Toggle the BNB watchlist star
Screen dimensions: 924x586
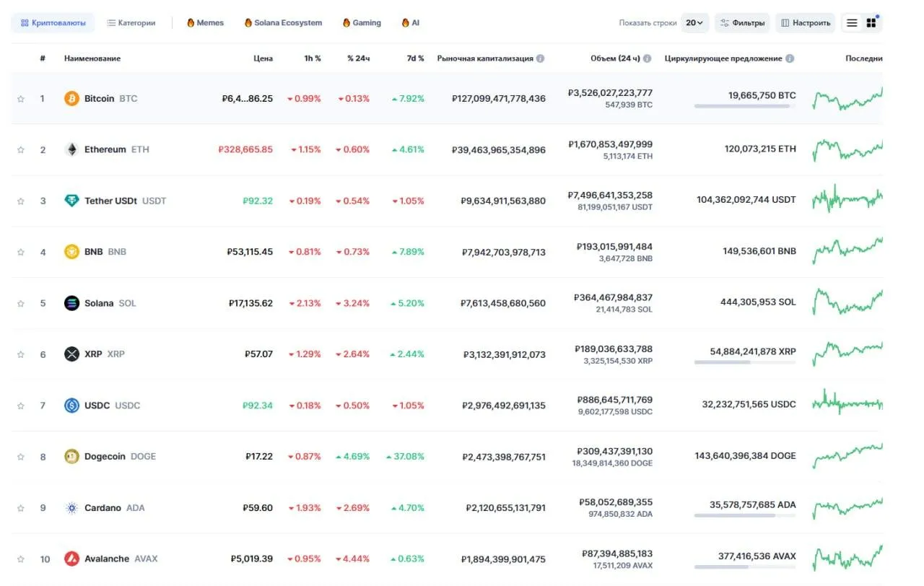point(21,253)
